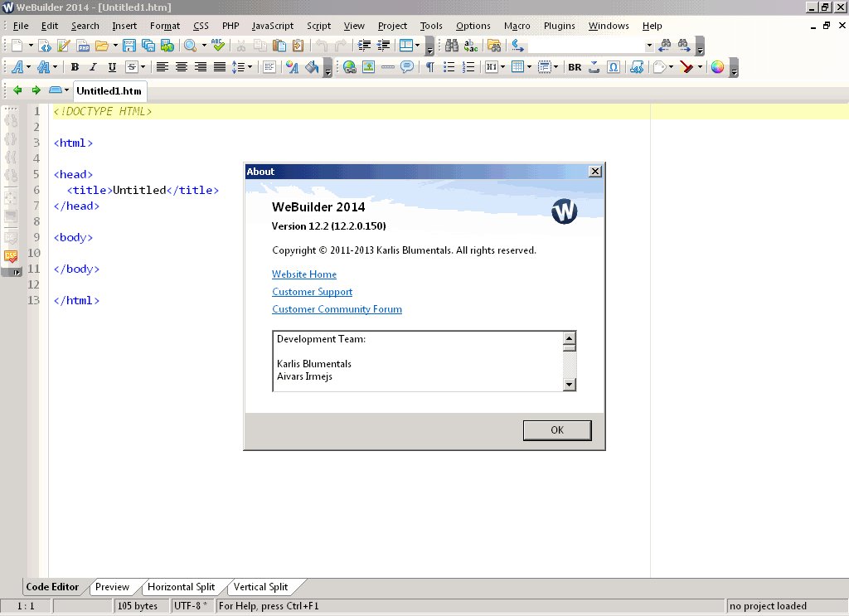Run the spell check ABC icon

pyautogui.click(x=218, y=46)
